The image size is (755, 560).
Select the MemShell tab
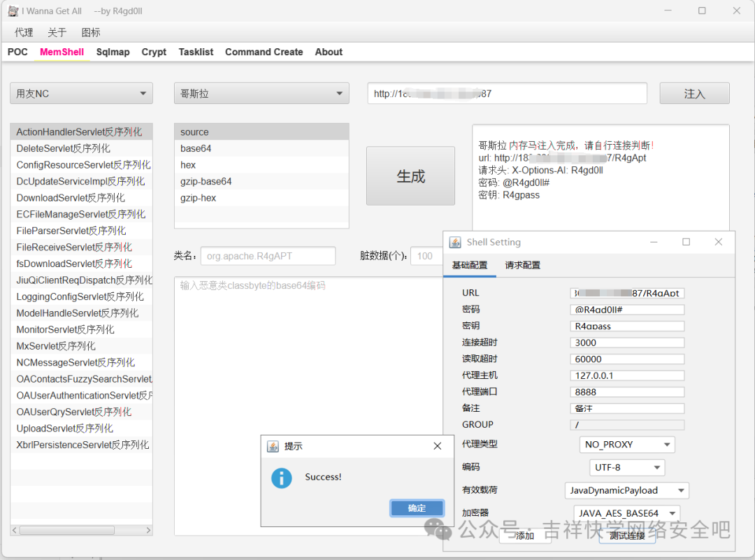[62, 52]
